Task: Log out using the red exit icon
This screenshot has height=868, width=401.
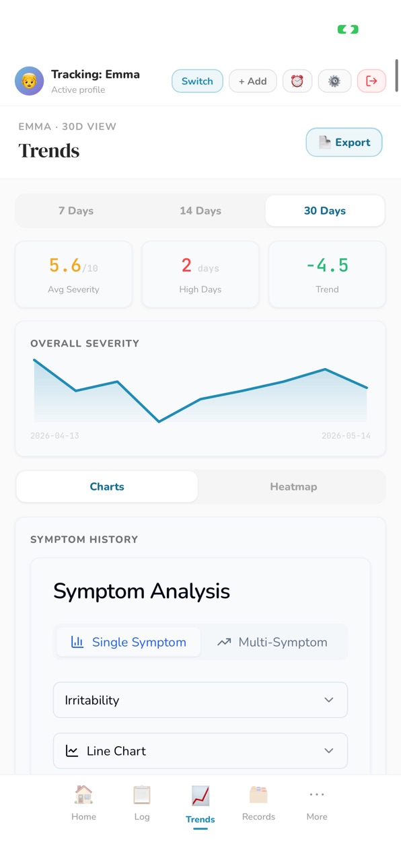Action: 371,81
